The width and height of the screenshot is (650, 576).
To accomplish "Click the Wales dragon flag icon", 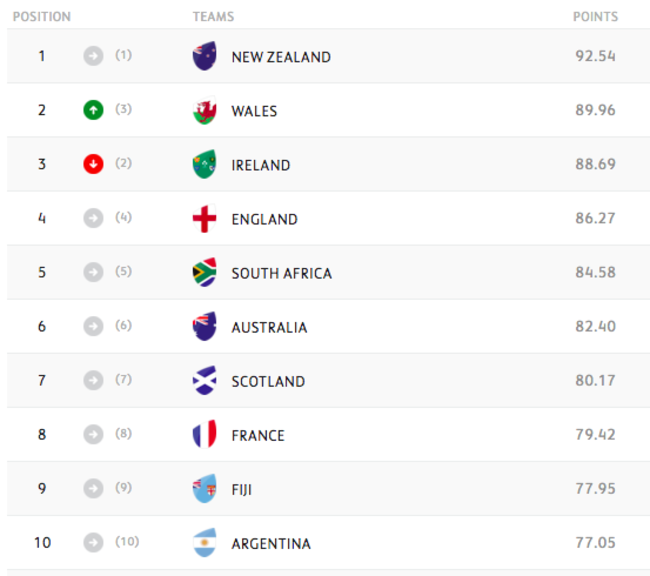I will pyautogui.click(x=205, y=110).
